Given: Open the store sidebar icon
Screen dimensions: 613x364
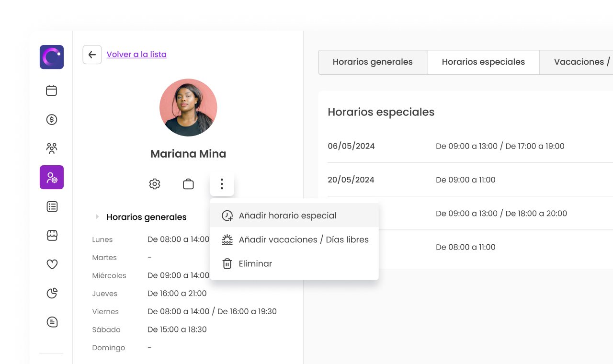Looking at the screenshot, I should click(52, 235).
